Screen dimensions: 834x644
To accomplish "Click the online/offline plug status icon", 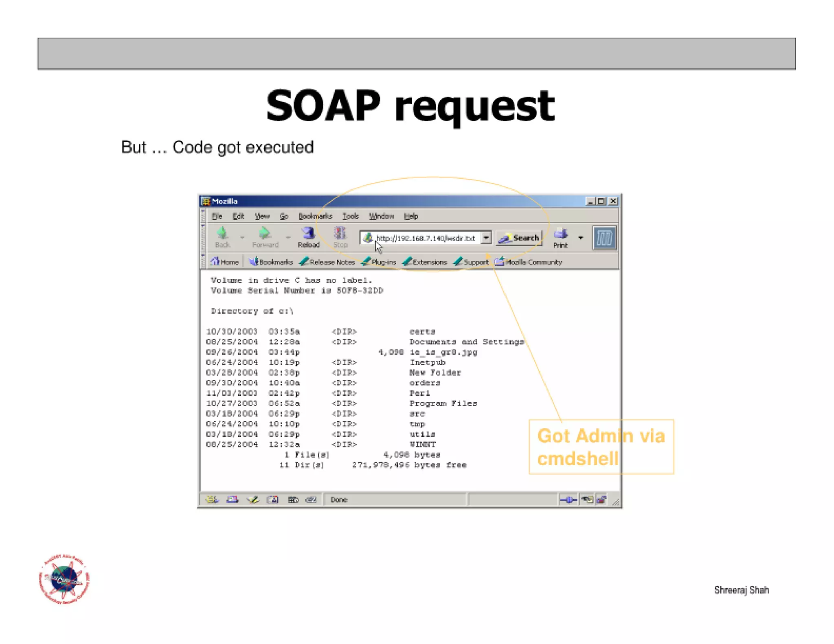I will pos(568,499).
